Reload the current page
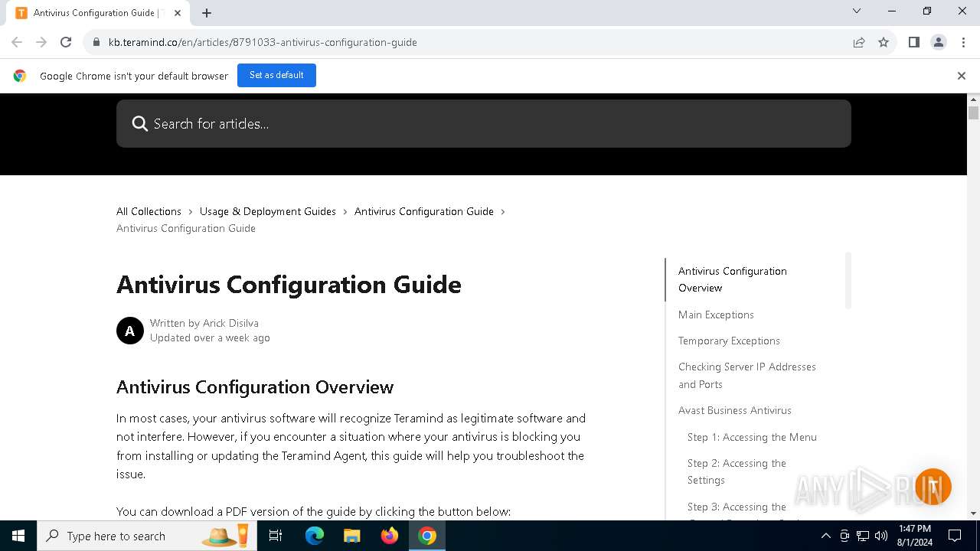Screen dimensions: 980x551 click(x=66, y=42)
